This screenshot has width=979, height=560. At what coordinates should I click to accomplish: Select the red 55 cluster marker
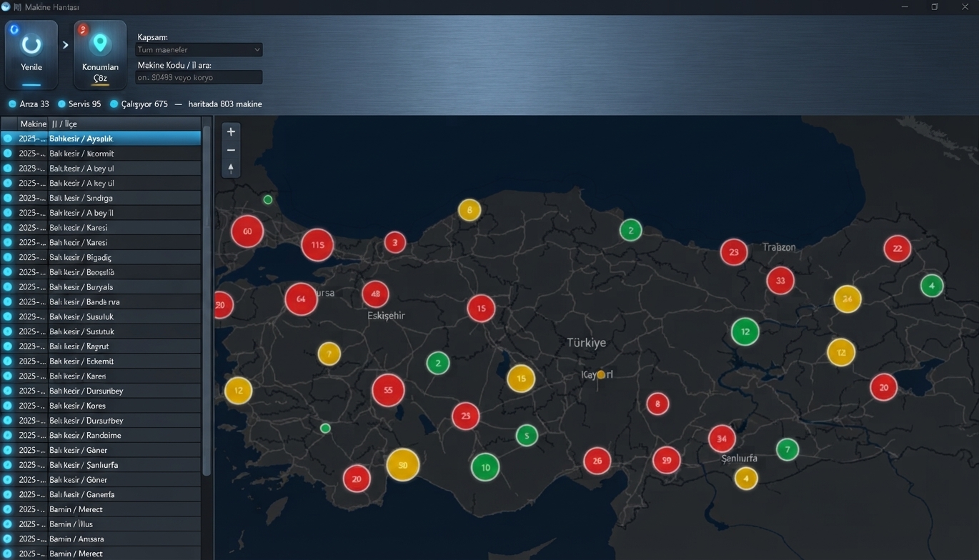pos(388,390)
